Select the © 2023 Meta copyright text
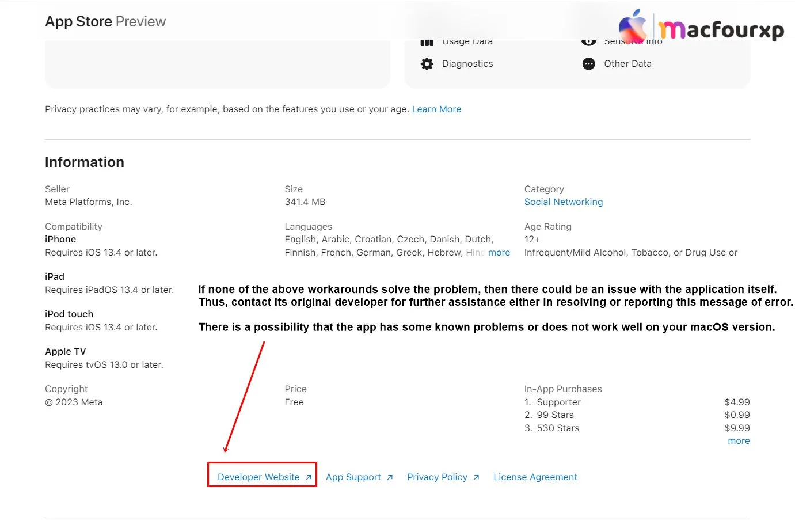Image resolution: width=795 pixels, height=532 pixels. [74, 402]
